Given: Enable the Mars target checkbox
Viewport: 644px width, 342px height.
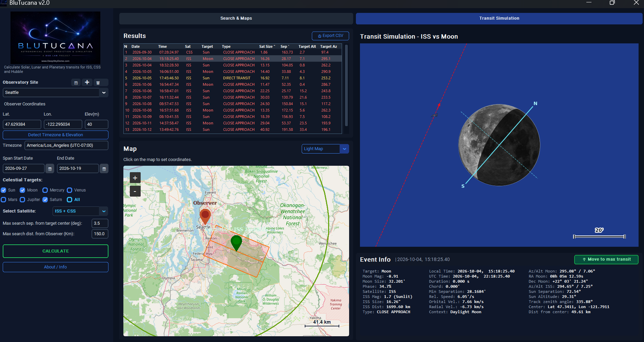Looking at the screenshot, I should point(3,200).
